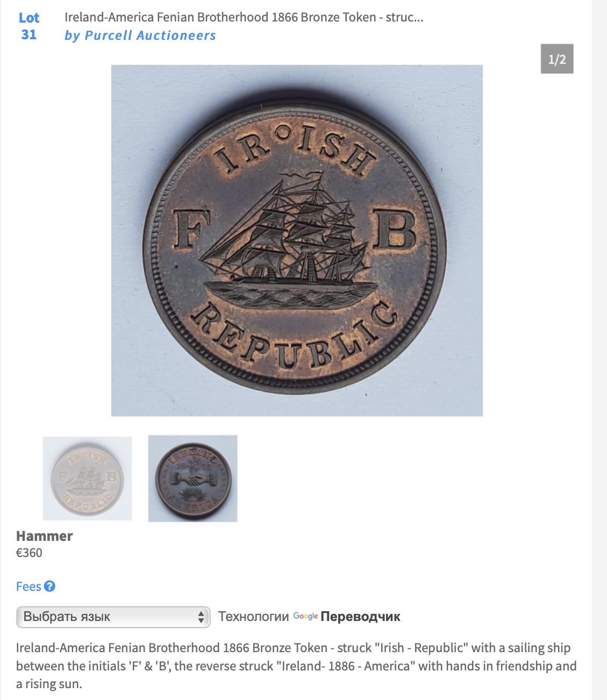The width and height of the screenshot is (607, 700).
Task: Click the Lot 31 label
Action: coord(29,26)
